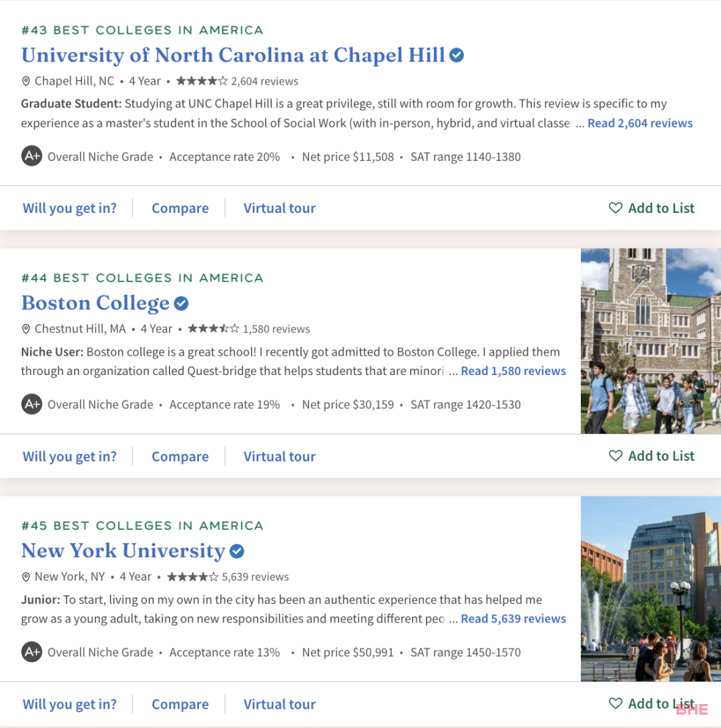Click the A+ grade badge for UNC
The height and width of the screenshot is (728, 721).
(x=31, y=156)
